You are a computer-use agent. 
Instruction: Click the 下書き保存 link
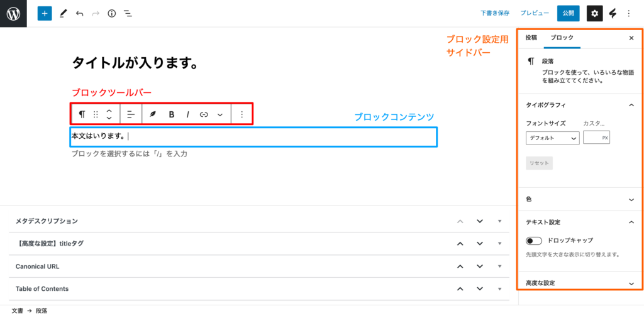pyautogui.click(x=495, y=13)
